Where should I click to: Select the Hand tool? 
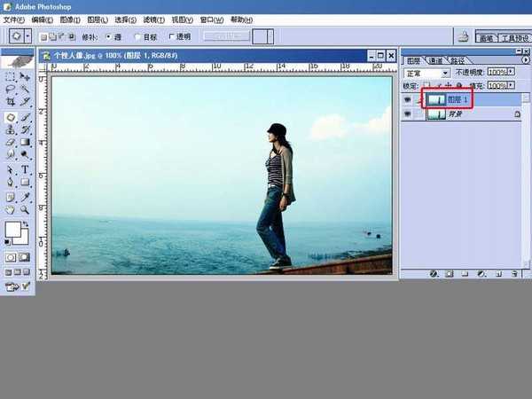[x=11, y=209]
